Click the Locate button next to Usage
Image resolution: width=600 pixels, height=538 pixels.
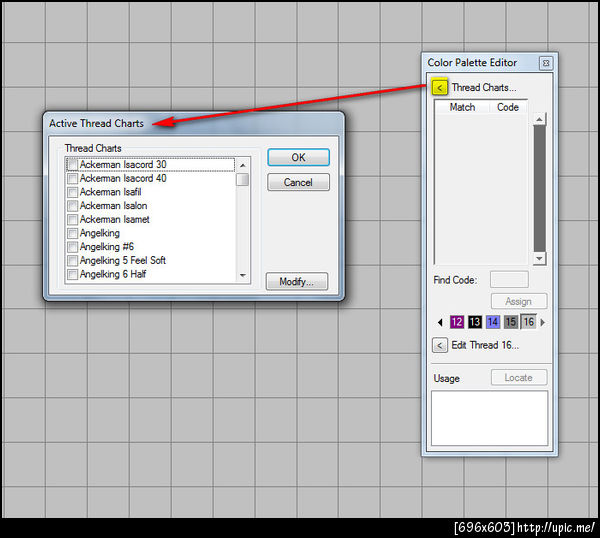click(x=519, y=378)
